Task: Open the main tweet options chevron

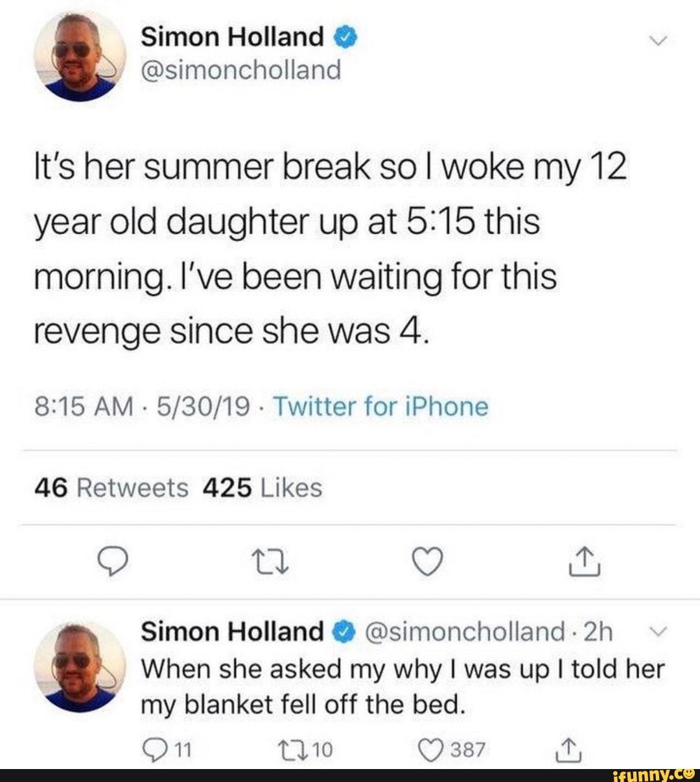Action: click(x=659, y=41)
